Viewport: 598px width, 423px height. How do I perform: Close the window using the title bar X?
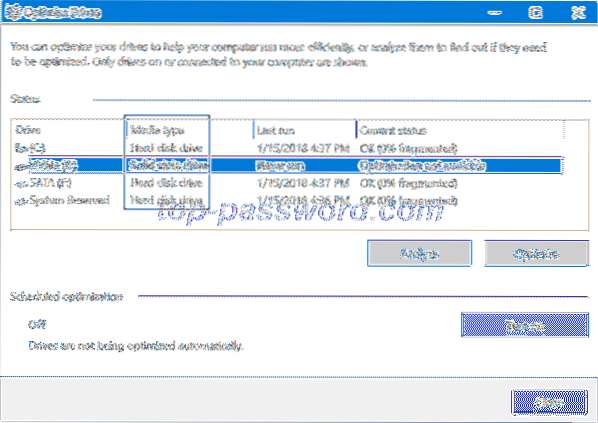[578, 13]
